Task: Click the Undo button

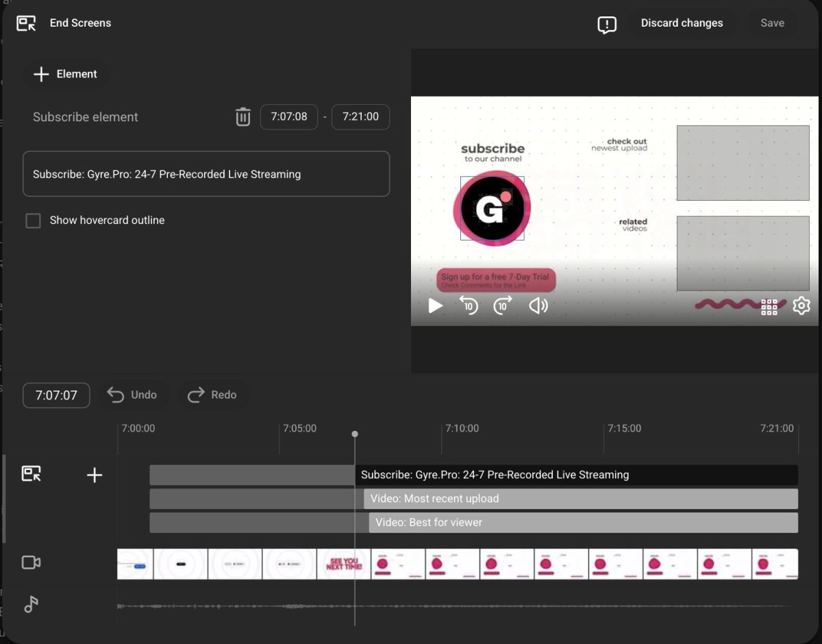Action: point(133,395)
